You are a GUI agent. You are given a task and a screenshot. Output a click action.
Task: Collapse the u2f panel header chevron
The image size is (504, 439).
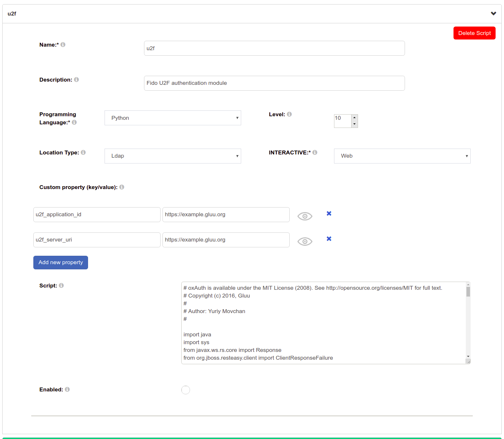coord(493,14)
